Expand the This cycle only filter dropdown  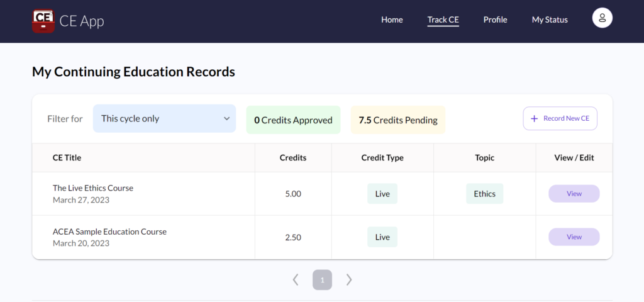pos(164,118)
